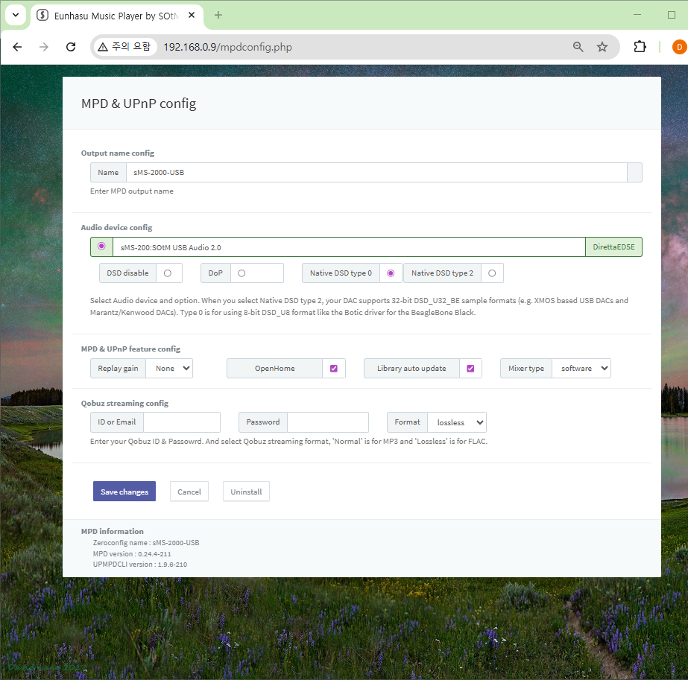This screenshot has width=688, height=680.
Task: Open the browser extensions puzzle icon
Action: point(640,47)
